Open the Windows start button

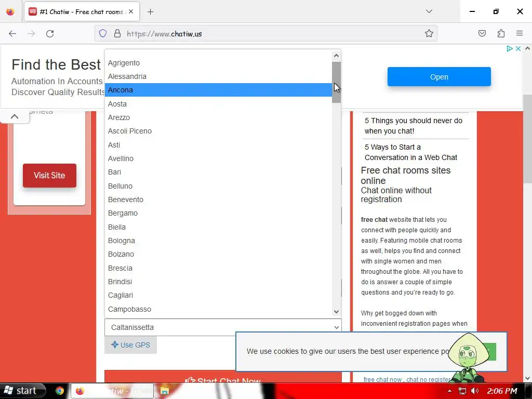pos(22,391)
